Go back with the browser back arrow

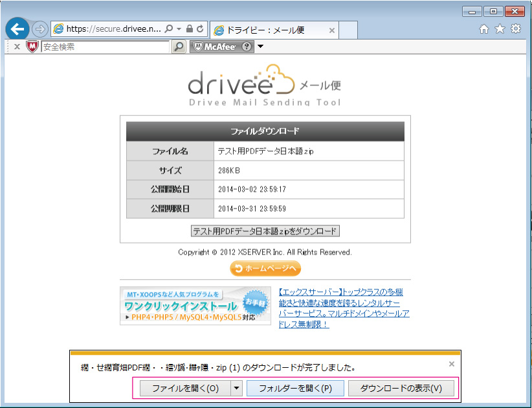click(x=17, y=29)
